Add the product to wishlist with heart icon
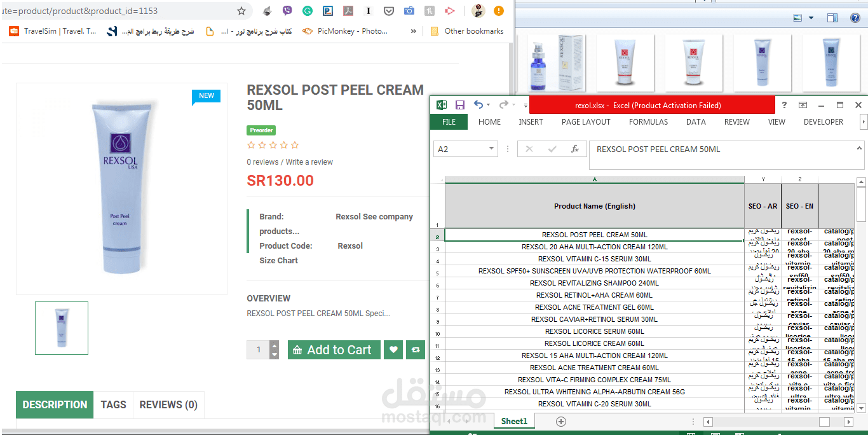 click(x=393, y=350)
